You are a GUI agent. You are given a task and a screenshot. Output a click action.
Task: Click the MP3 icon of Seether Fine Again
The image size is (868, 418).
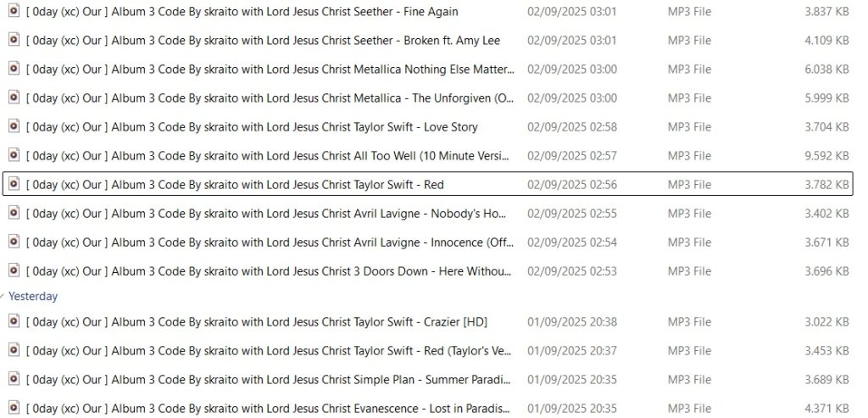click(x=14, y=11)
